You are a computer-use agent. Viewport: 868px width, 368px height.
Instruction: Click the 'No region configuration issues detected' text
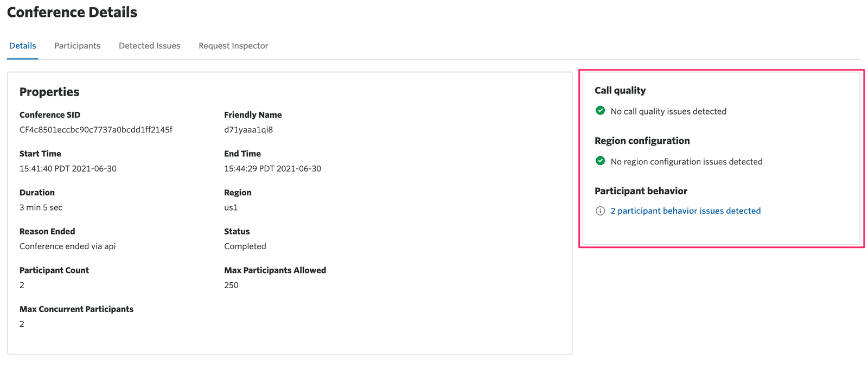pyautogui.click(x=686, y=162)
